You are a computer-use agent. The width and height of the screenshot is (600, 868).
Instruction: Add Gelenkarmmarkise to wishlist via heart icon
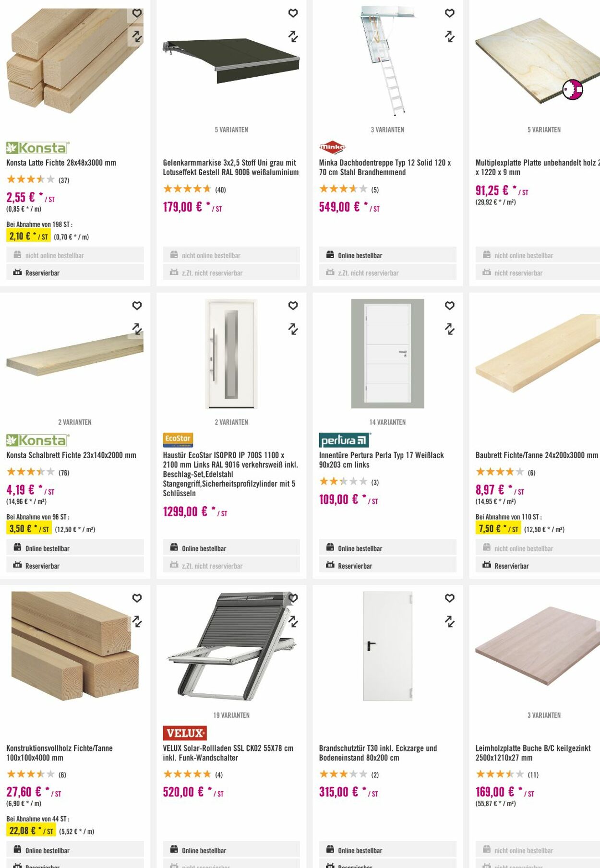[x=293, y=13]
